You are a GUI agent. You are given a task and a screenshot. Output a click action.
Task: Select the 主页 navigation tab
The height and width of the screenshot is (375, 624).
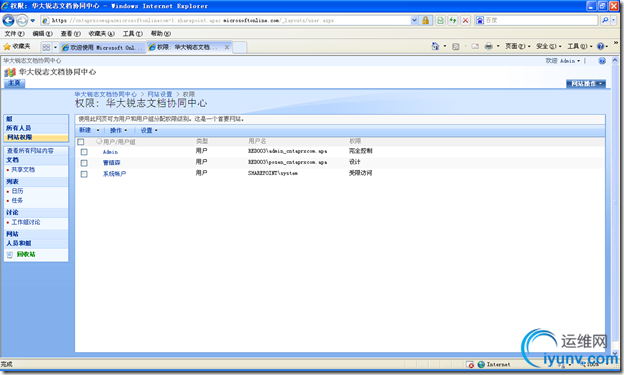click(x=14, y=83)
